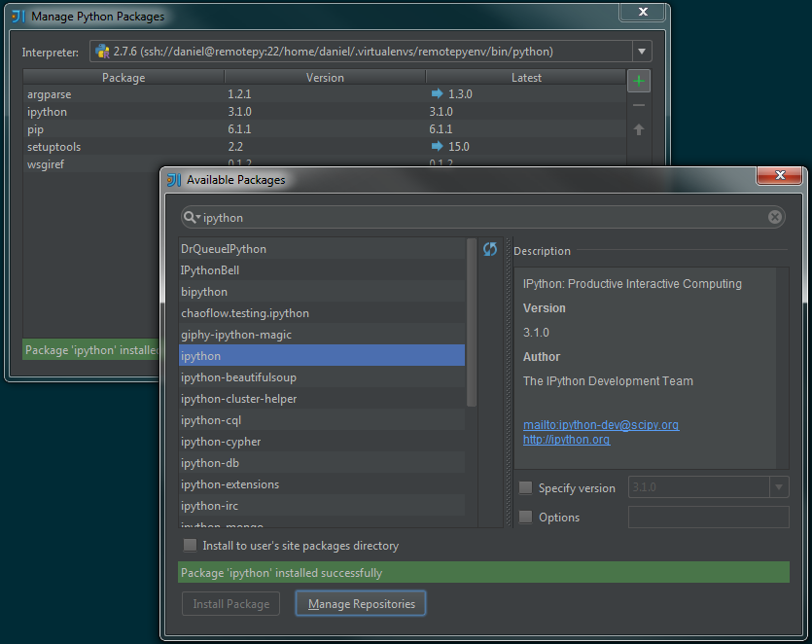
Task: Sort by the Latest column header
Action: (x=526, y=77)
